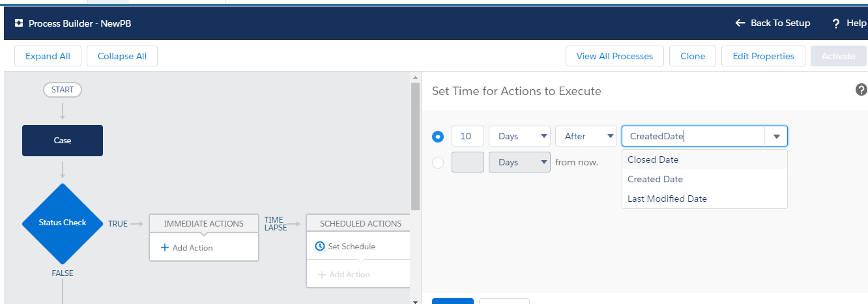868x304 pixels.
Task: Select the 'from now' radio option
Action: pyautogui.click(x=438, y=163)
